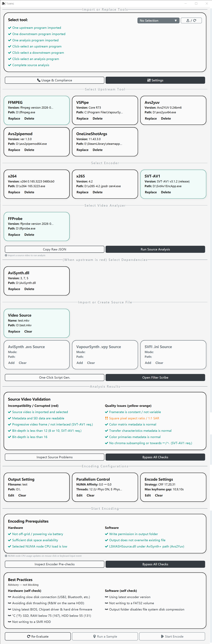
Task: Click Delete under the FFProbe analyzer
Action: click(29, 234)
